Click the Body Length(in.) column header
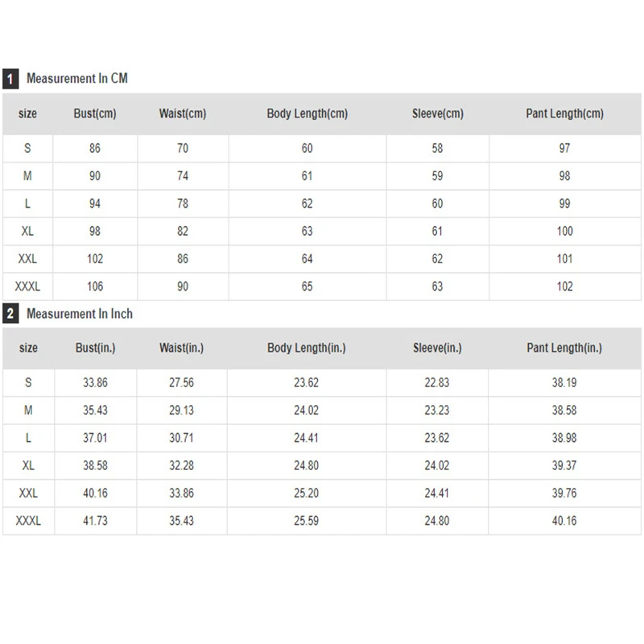Screen dimensions: 644x644 tap(306, 348)
